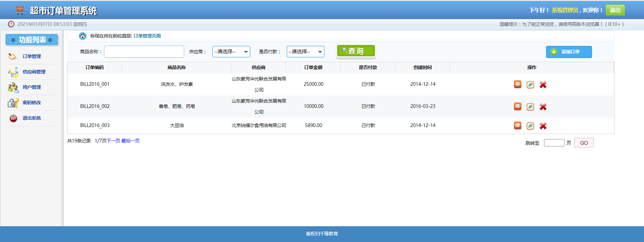
Task: Click the 是否付款 column header
Action: [x=368, y=67]
